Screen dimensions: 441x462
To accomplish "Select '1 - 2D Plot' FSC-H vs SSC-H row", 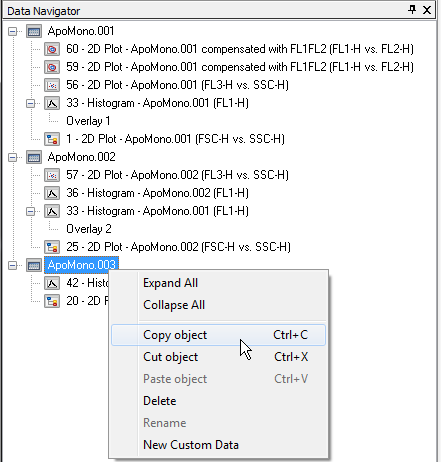I will pos(175,139).
